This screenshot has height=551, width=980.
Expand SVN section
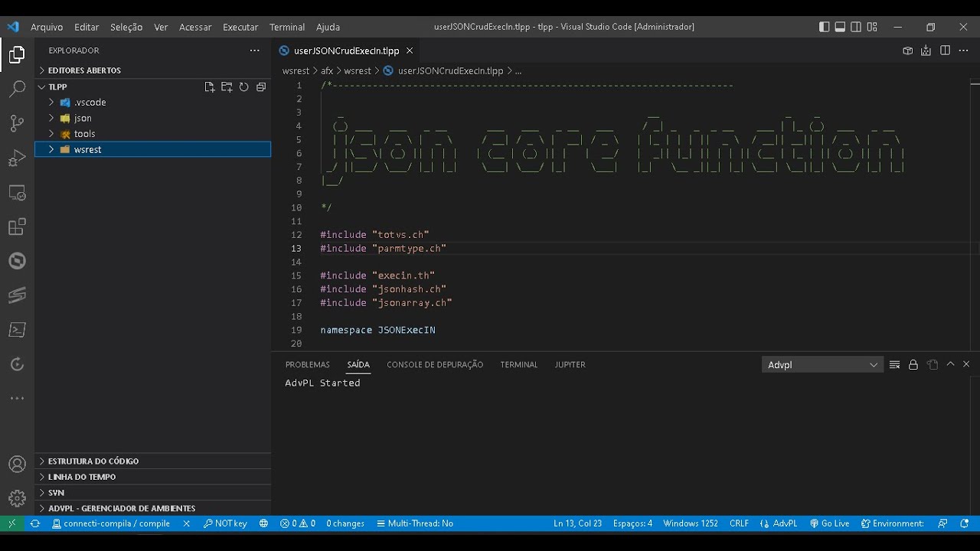click(x=152, y=493)
